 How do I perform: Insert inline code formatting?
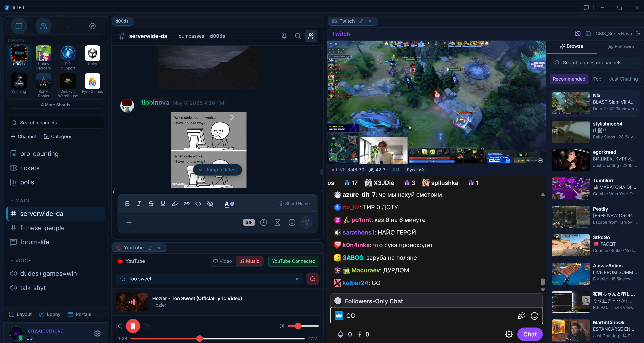tap(199, 204)
